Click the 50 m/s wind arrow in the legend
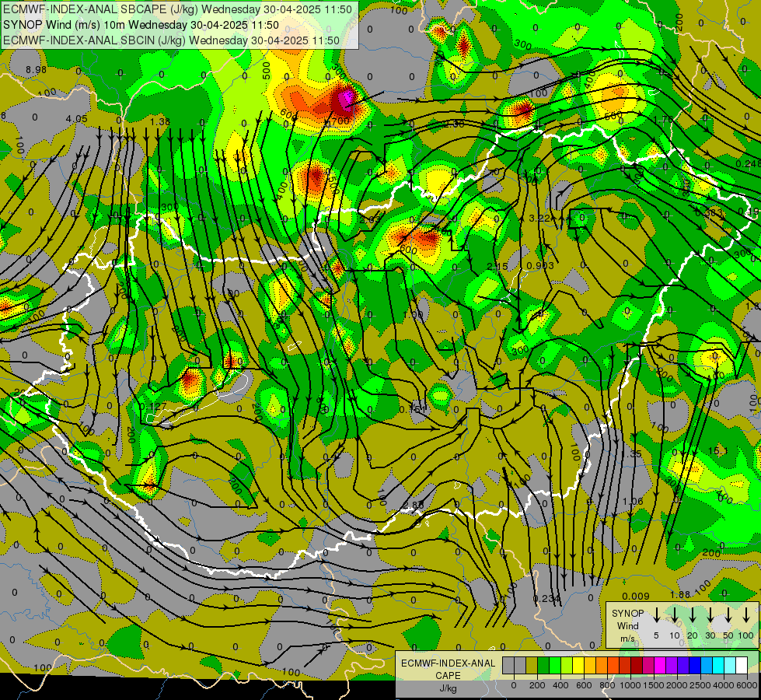 (728, 614)
